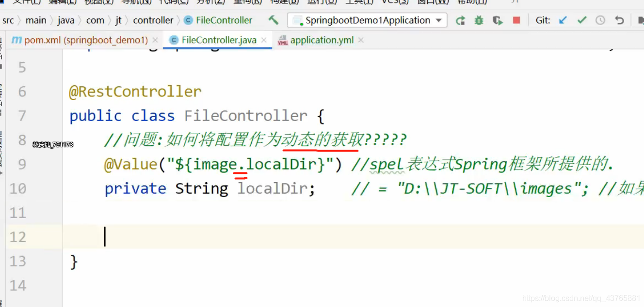Open the com breadcrumb package
644x307 pixels.
pos(95,20)
